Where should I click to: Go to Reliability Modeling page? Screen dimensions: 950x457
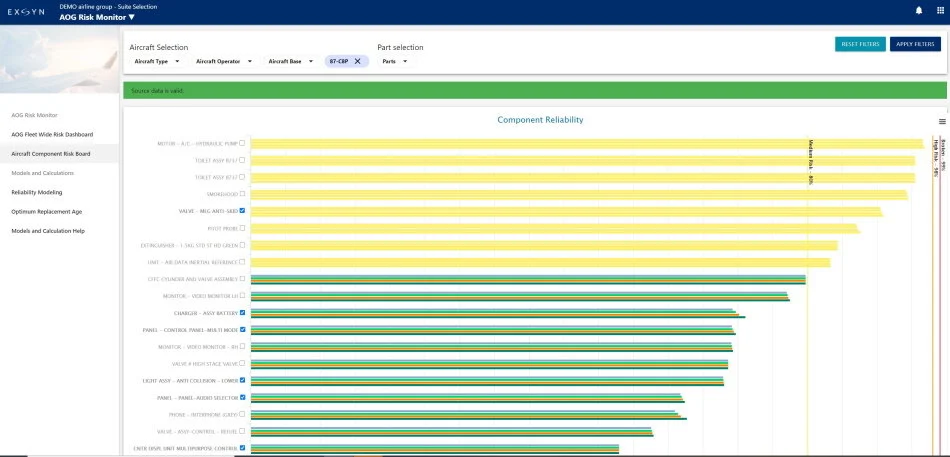point(37,192)
